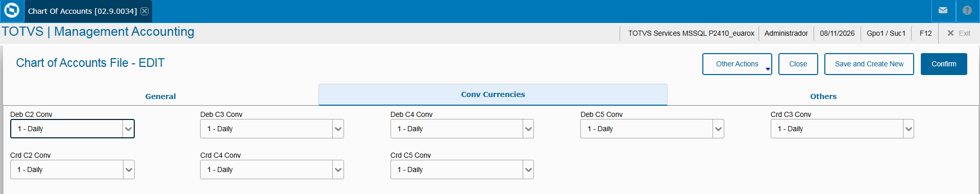Expand the Deb C2 Conv dropdown
The width and height of the screenshot is (980, 194).
point(128,129)
